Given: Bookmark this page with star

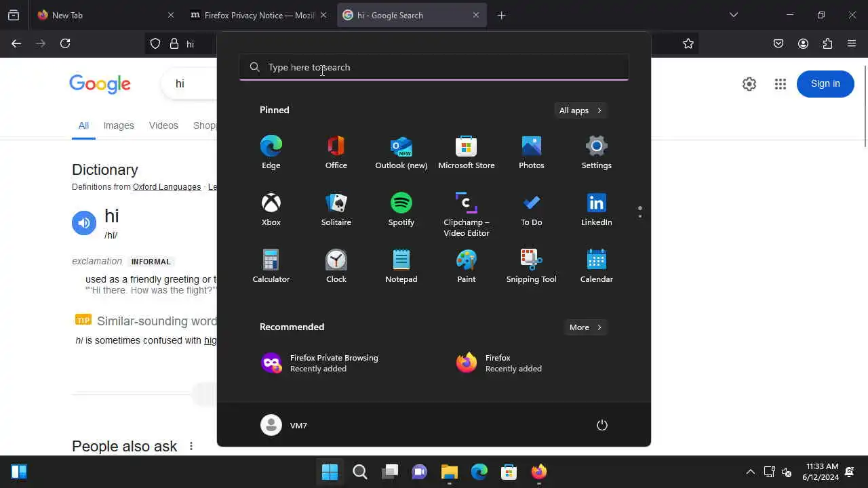Looking at the screenshot, I should tap(688, 43).
